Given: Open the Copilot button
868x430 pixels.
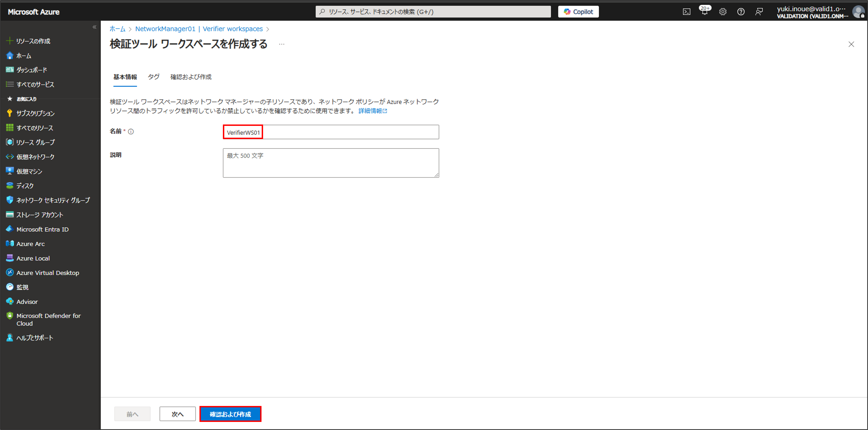Looking at the screenshot, I should 578,12.
